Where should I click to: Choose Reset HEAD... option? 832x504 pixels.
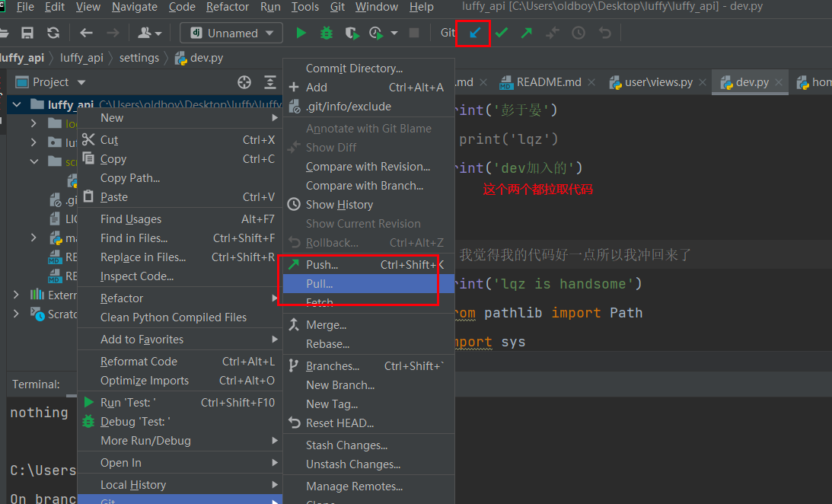pyautogui.click(x=368, y=423)
